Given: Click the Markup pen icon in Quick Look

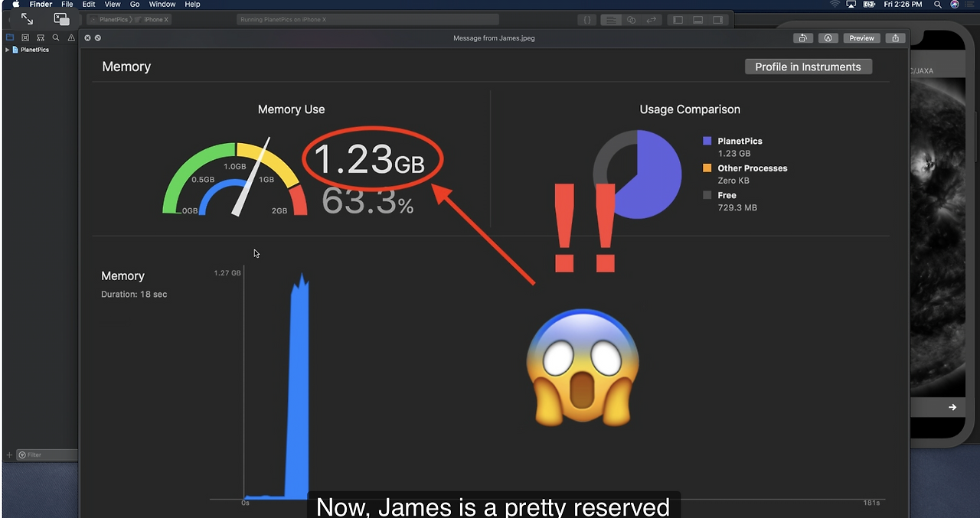Looking at the screenshot, I should (828, 38).
